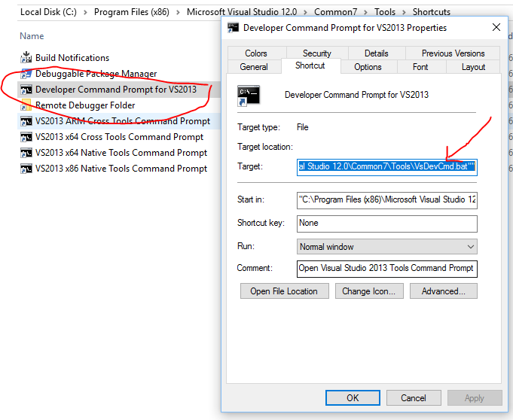Click Program Files (x86) breadcrumb segment
The width and height of the screenshot is (513, 420).
[x=132, y=12]
